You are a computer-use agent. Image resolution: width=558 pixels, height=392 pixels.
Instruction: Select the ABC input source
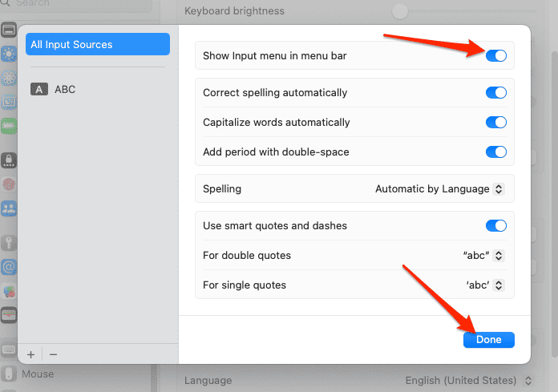[x=64, y=89]
